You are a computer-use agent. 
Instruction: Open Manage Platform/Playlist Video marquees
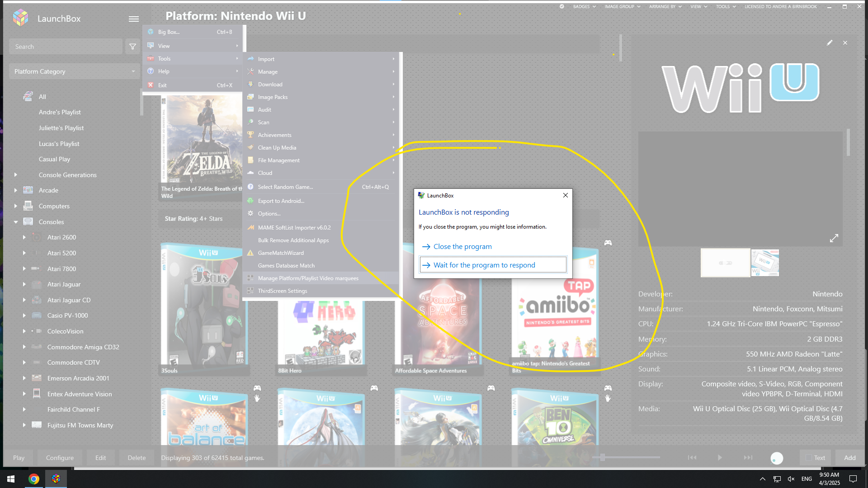pyautogui.click(x=321, y=278)
